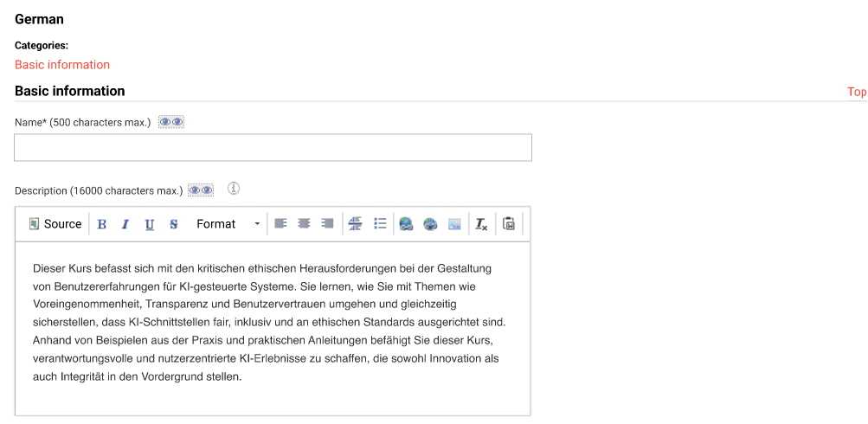The width and height of the screenshot is (868, 424).
Task: Open the Basic information category link
Action: coord(62,65)
